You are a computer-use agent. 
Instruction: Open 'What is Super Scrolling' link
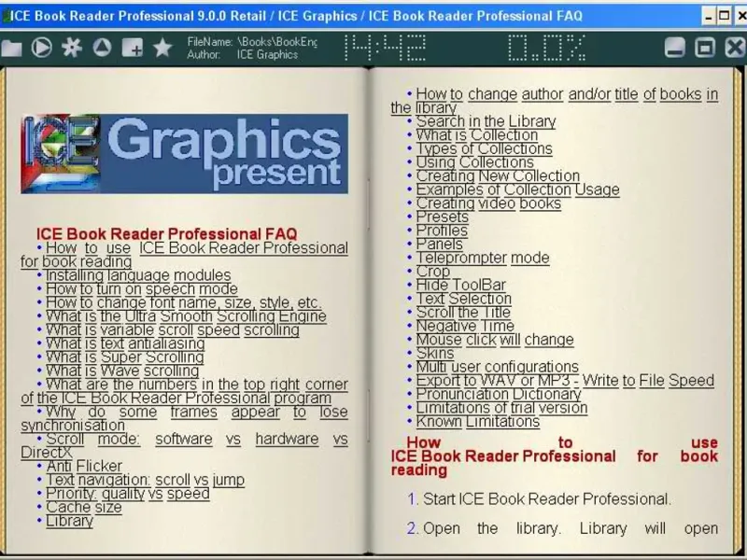click(125, 357)
